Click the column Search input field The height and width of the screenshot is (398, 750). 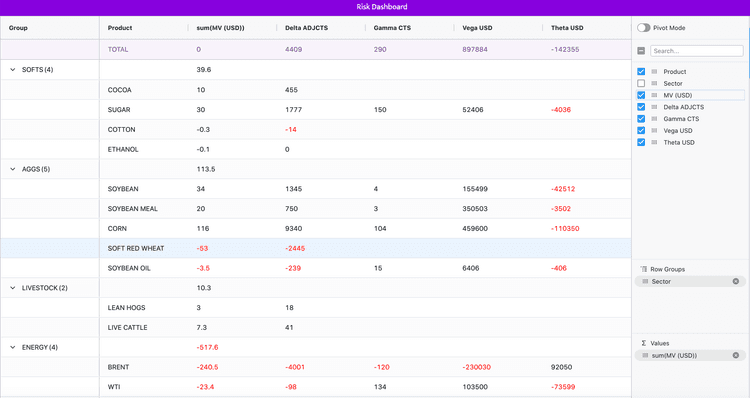coord(696,51)
